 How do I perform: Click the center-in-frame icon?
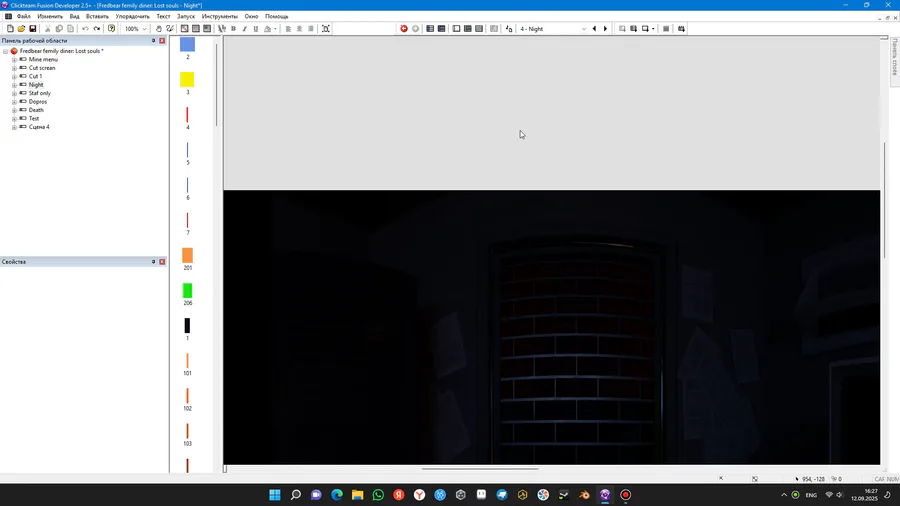325,29
